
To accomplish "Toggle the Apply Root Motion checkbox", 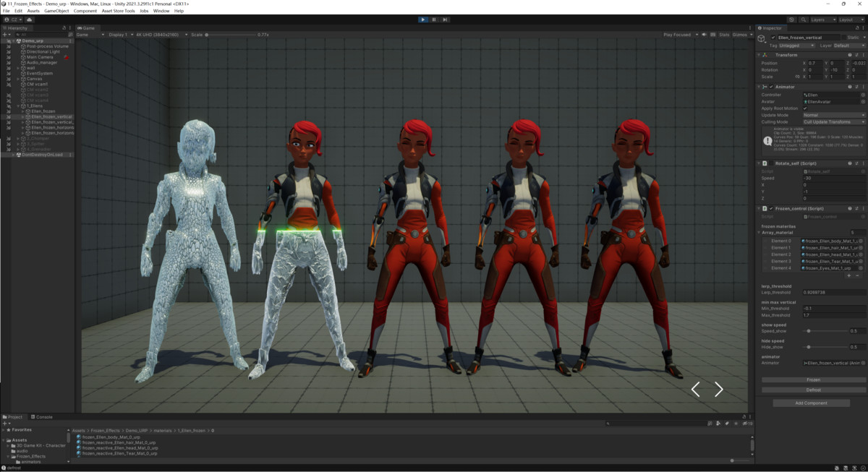I will (x=805, y=108).
